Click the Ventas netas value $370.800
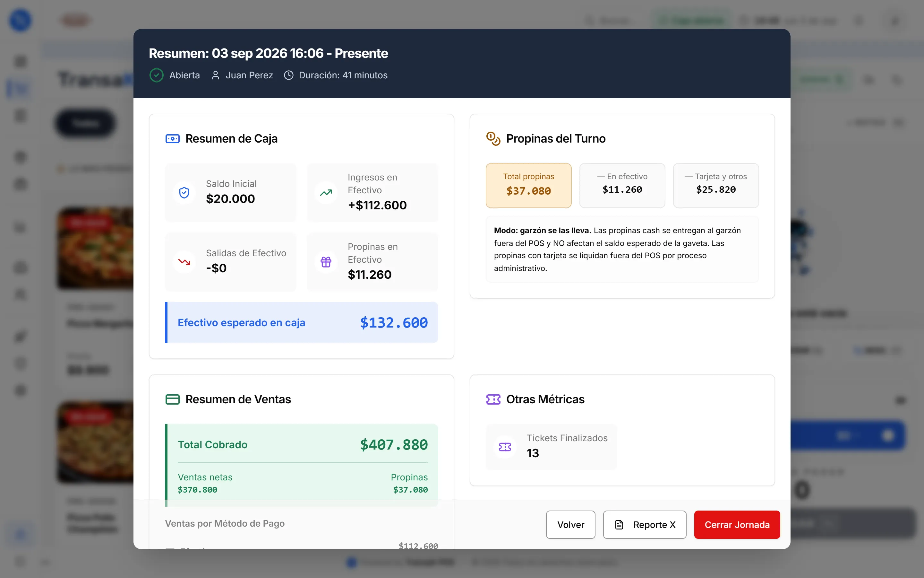924x578 pixels. point(197,490)
